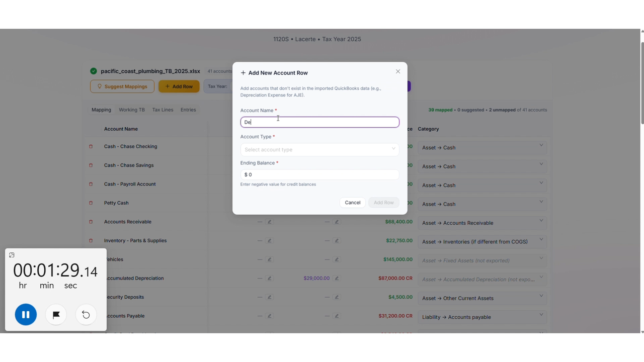Expand category dropdown for Accounts Receivable
This screenshot has height=362, width=644.
coord(482,223)
